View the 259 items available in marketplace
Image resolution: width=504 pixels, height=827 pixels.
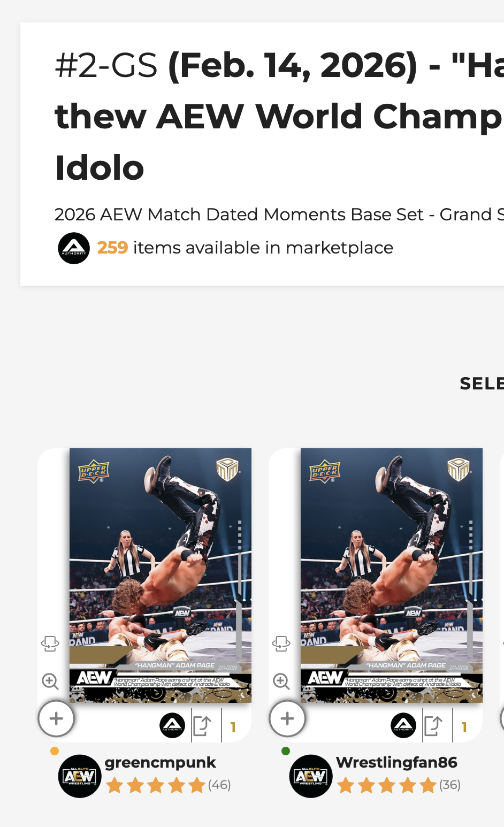245,248
